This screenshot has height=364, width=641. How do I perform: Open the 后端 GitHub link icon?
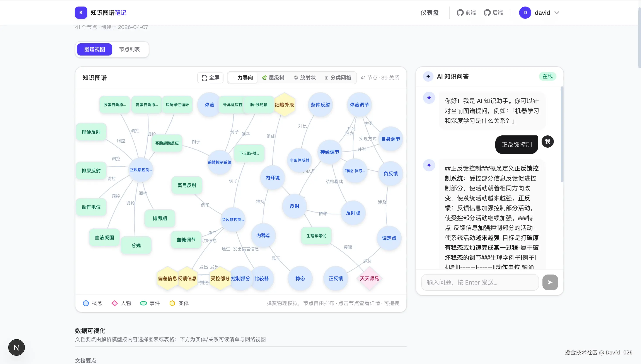[x=487, y=13]
